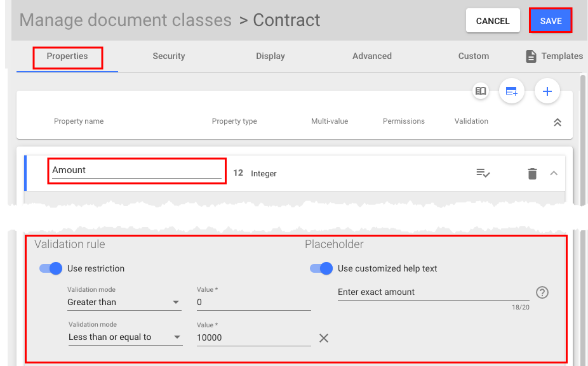588x366 pixels.
Task: Turn off Use customized help text
Action: click(x=321, y=268)
